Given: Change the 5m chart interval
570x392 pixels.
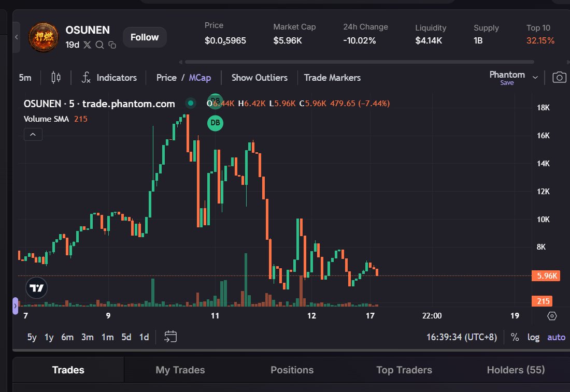Looking at the screenshot, I should (x=25, y=78).
